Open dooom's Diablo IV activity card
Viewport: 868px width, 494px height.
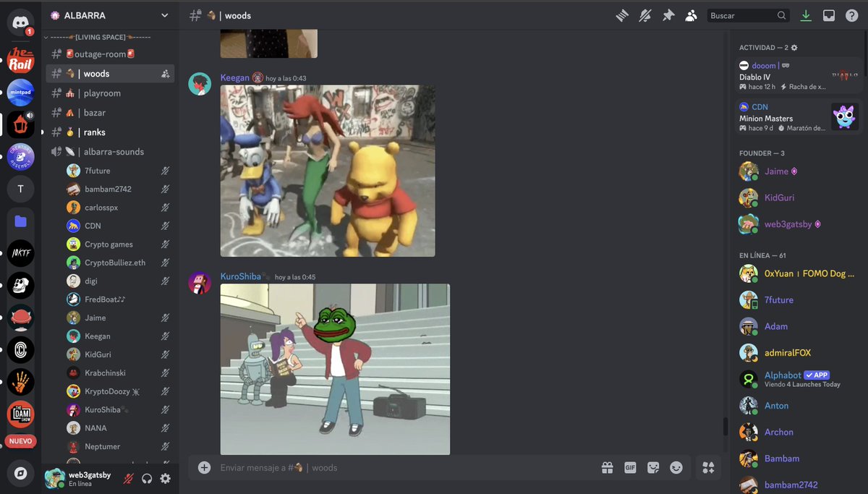[799, 75]
